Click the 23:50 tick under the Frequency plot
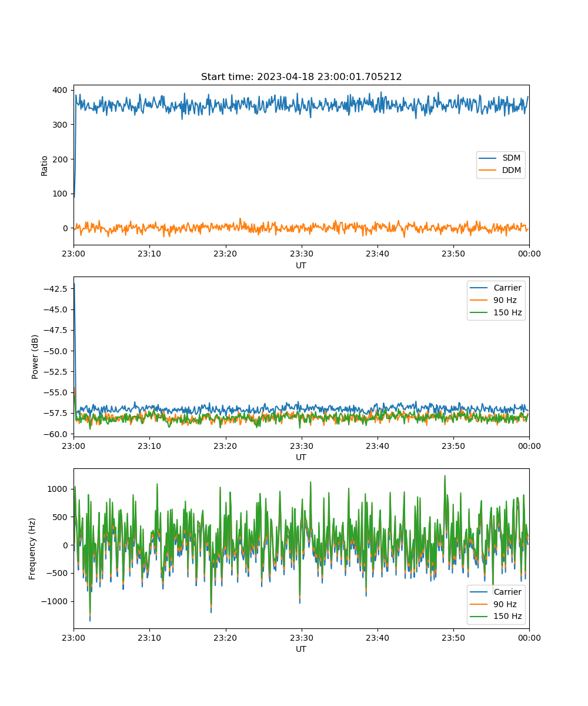The width and height of the screenshot is (588, 706). tap(453, 638)
